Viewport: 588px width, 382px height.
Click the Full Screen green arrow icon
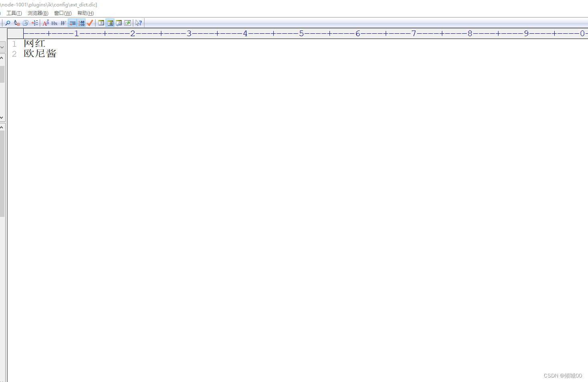tap(128, 23)
